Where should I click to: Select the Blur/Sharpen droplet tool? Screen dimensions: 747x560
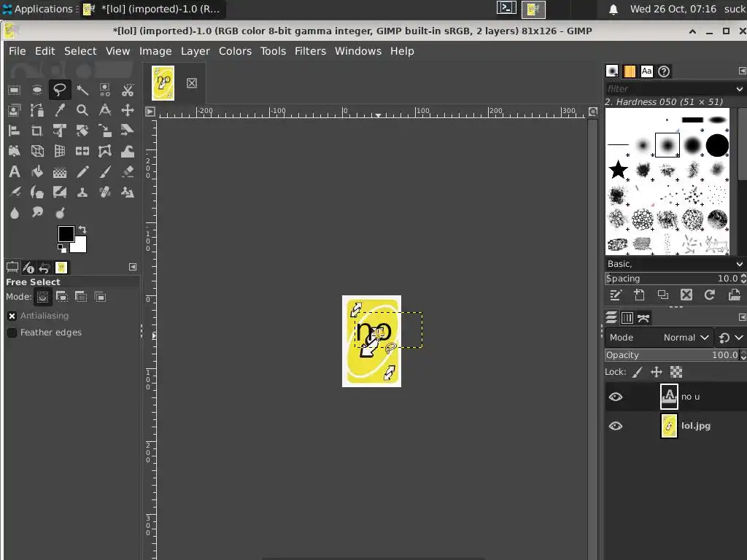coord(15,213)
